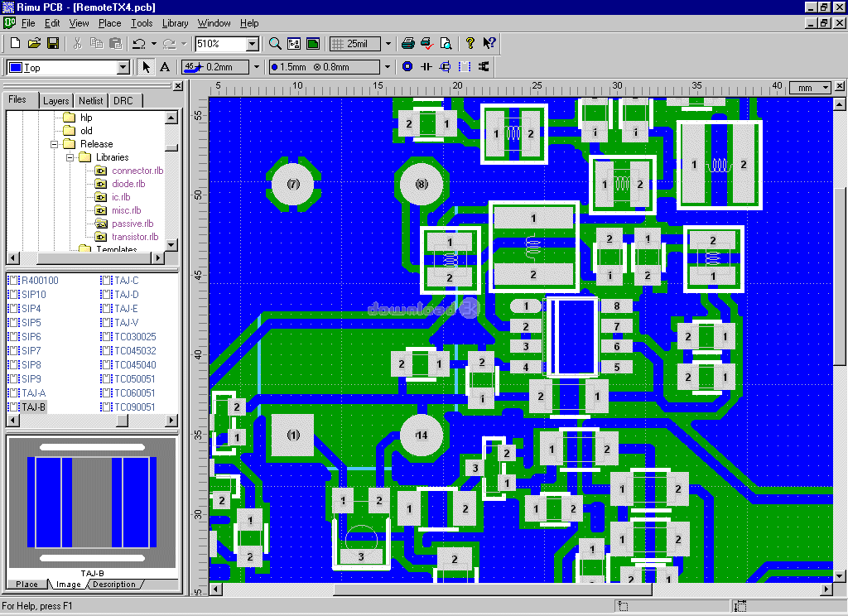The image size is (848, 616).
Task: Select the capacitor component placement tool
Action: coord(426,66)
